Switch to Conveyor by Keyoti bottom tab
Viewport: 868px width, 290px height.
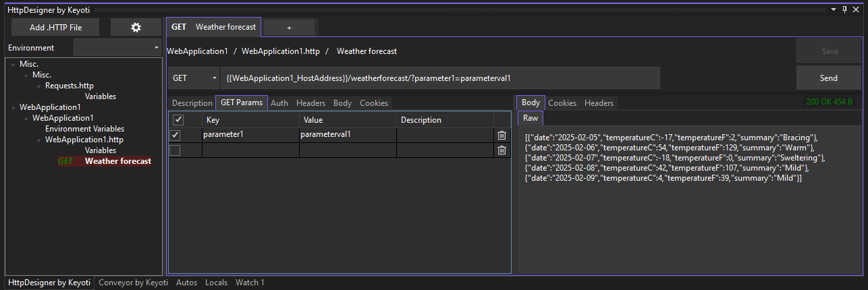click(x=133, y=283)
